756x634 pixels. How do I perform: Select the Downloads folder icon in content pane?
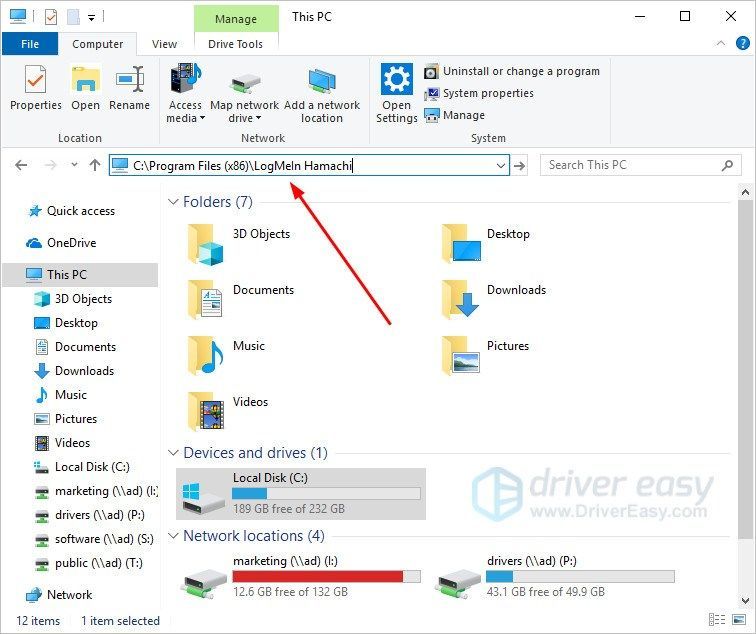(460, 299)
